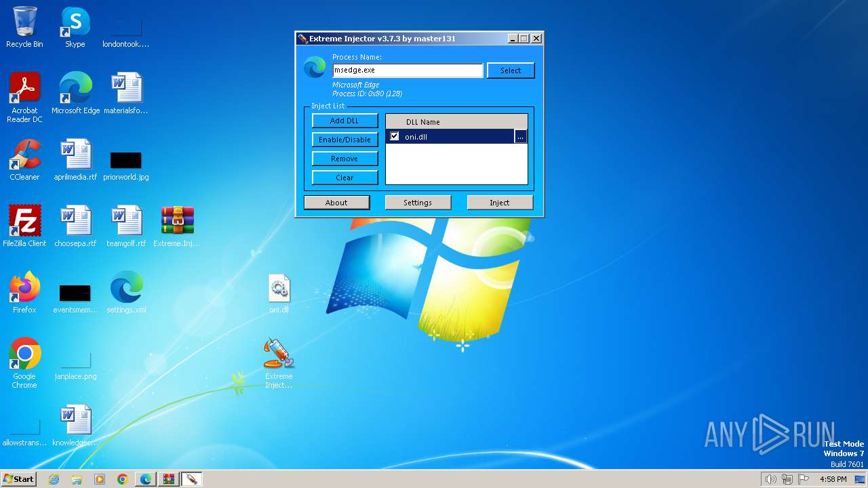This screenshot has height=488, width=868.
Task: Remove the selected DLL
Action: pos(344,159)
